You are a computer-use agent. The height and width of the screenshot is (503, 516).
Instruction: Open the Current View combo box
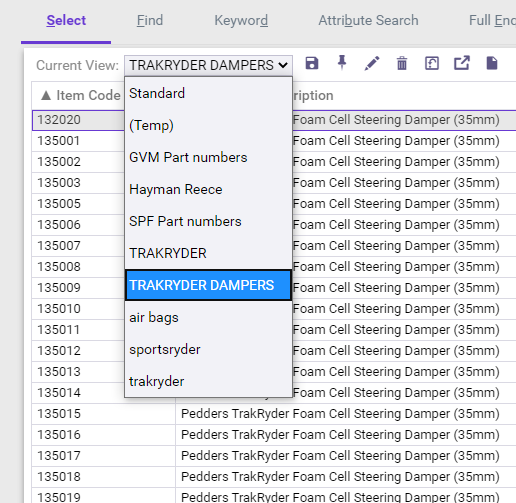(208, 65)
